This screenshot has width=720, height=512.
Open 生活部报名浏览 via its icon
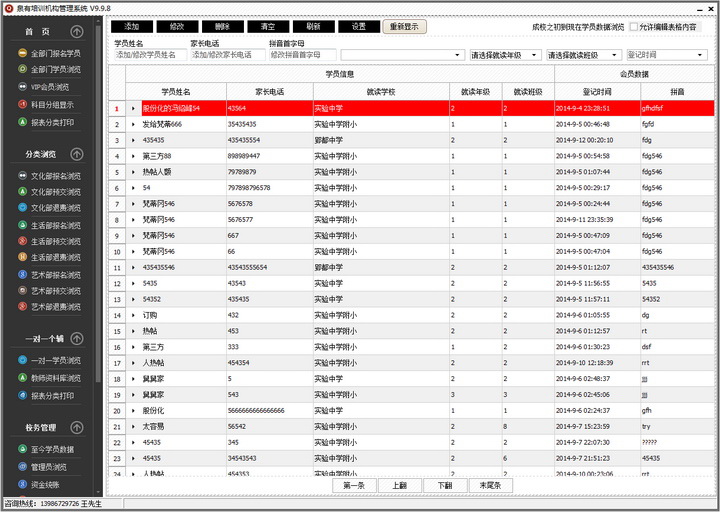(x=22, y=225)
